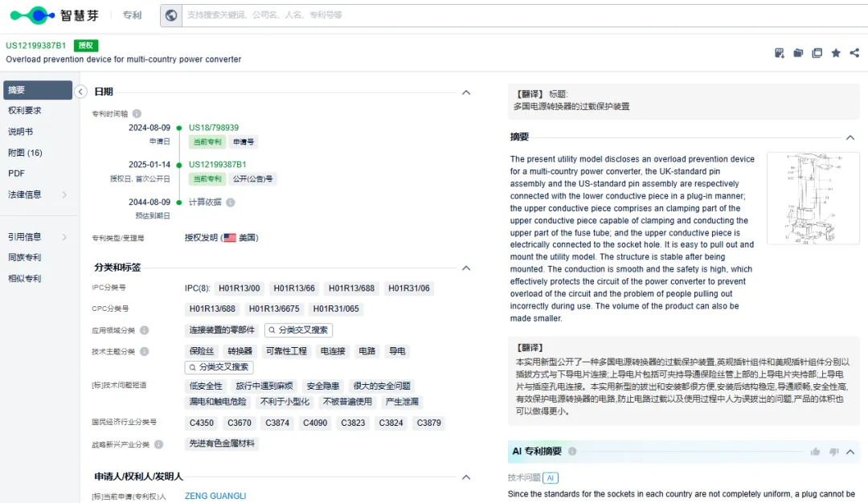
Task: Open the 说明书 sidebar tab
Action: coord(20,132)
